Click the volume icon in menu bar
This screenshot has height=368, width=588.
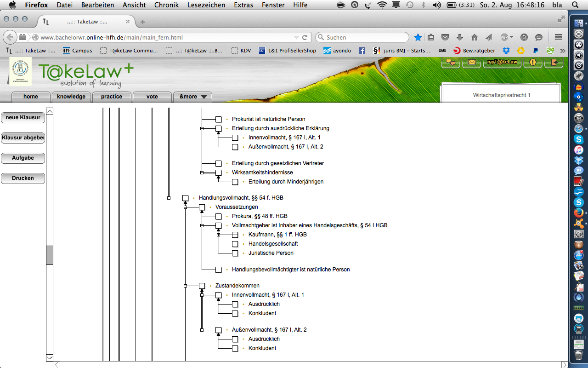pyautogui.click(x=436, y=5)
